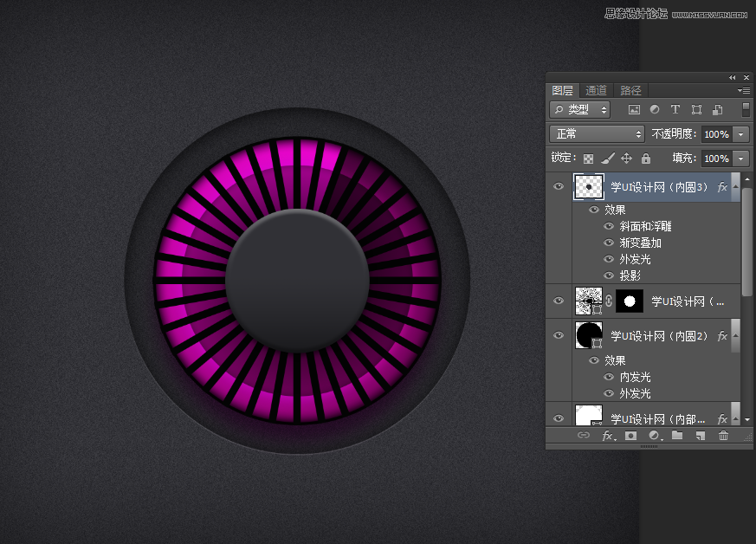Filter layers by type (T) icon
The image size is (756, 544).
[x=675, y=109]
